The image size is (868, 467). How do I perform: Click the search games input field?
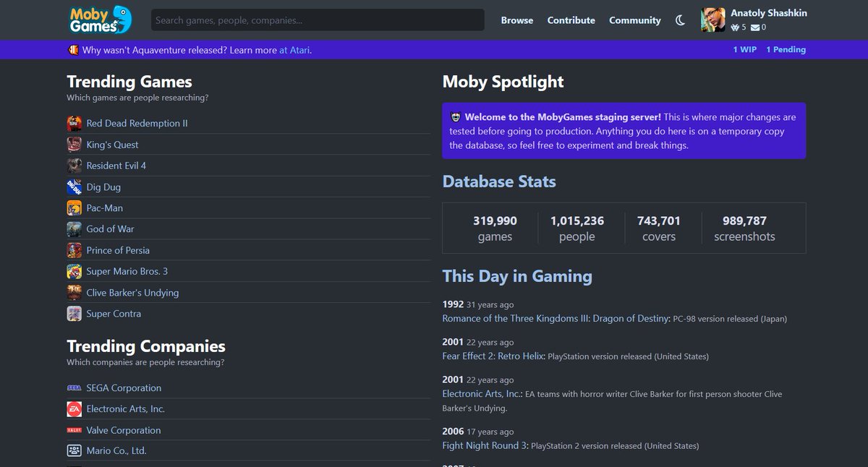pos(318,20)
